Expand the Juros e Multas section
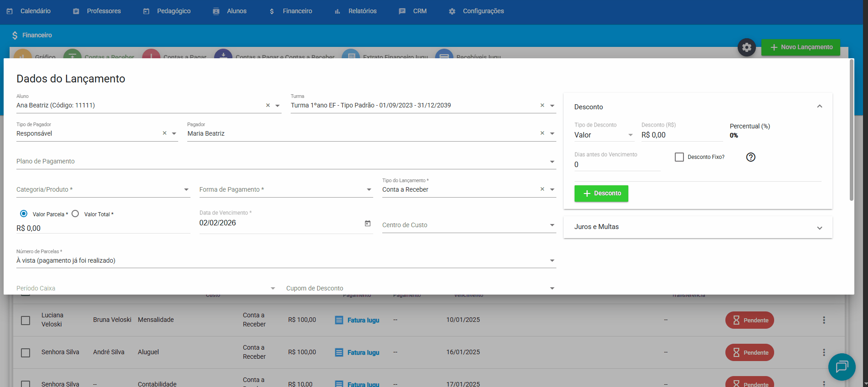This screenshot has height=387, width=868. pos(819,228)
